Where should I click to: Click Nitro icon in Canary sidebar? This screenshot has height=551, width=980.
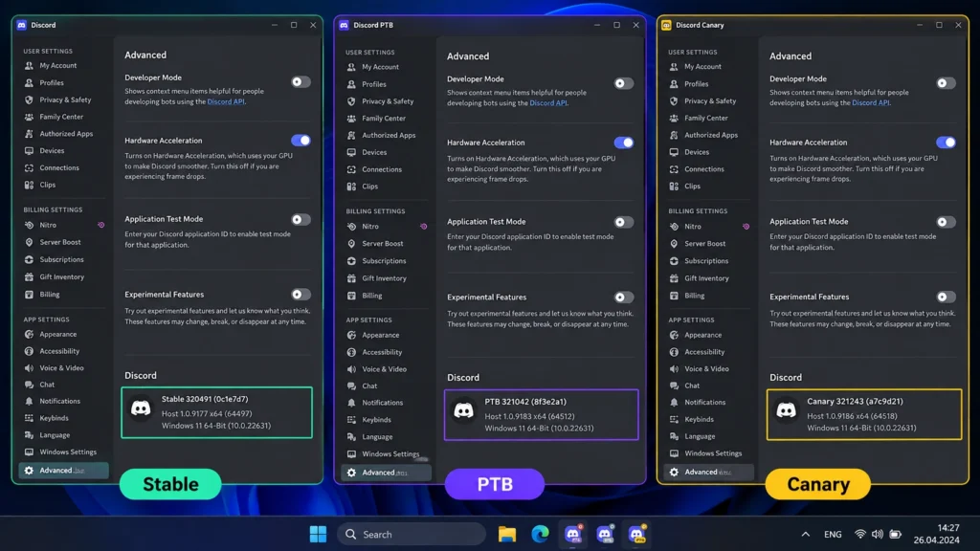click(x=674, y=226)
